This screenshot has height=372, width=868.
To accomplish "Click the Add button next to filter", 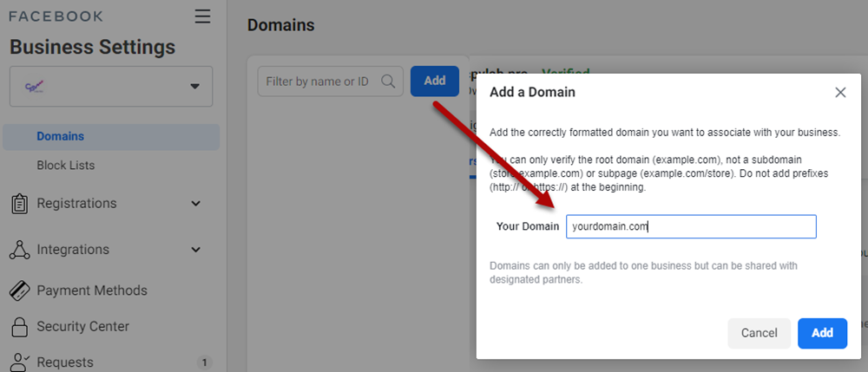I will click(435, 82).
